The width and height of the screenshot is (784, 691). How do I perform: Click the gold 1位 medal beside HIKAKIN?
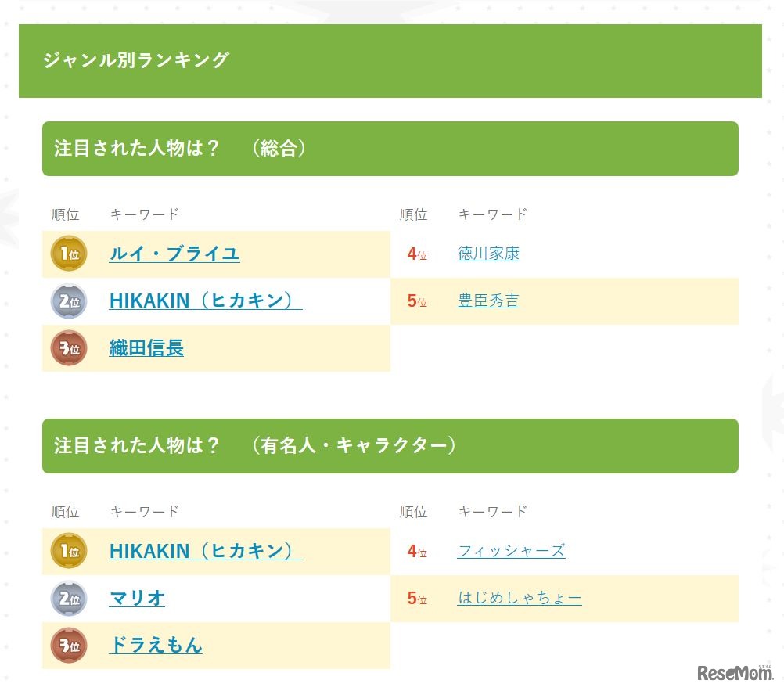click(69, 551)
